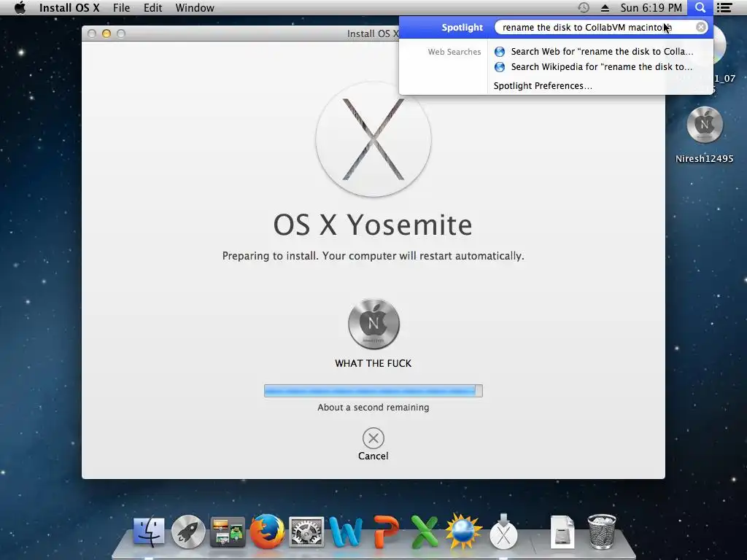Click the installation progress bar
This screenshot has width=747, height=560.
(373, 391)
